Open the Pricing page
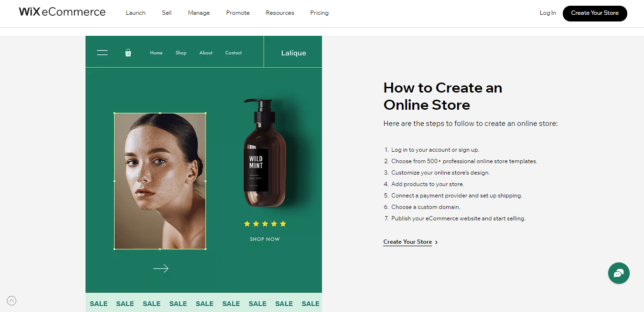This screenshot has width=644, height=312. click(319, 13)
